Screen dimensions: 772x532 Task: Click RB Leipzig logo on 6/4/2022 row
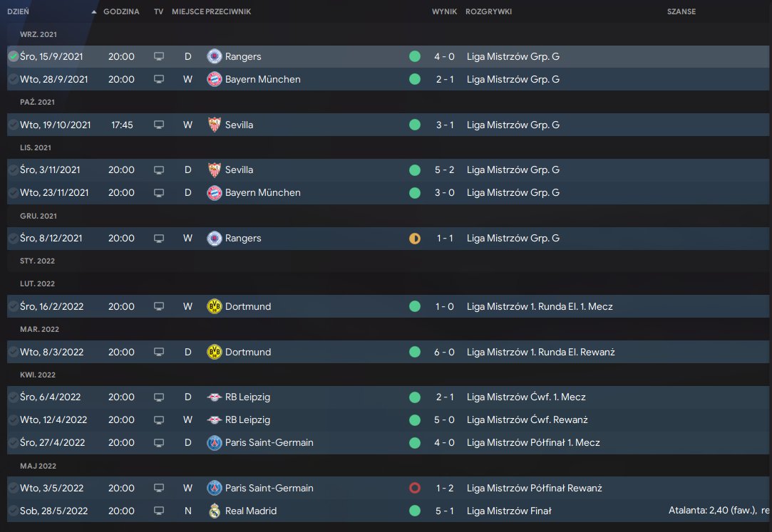(214, 397)
